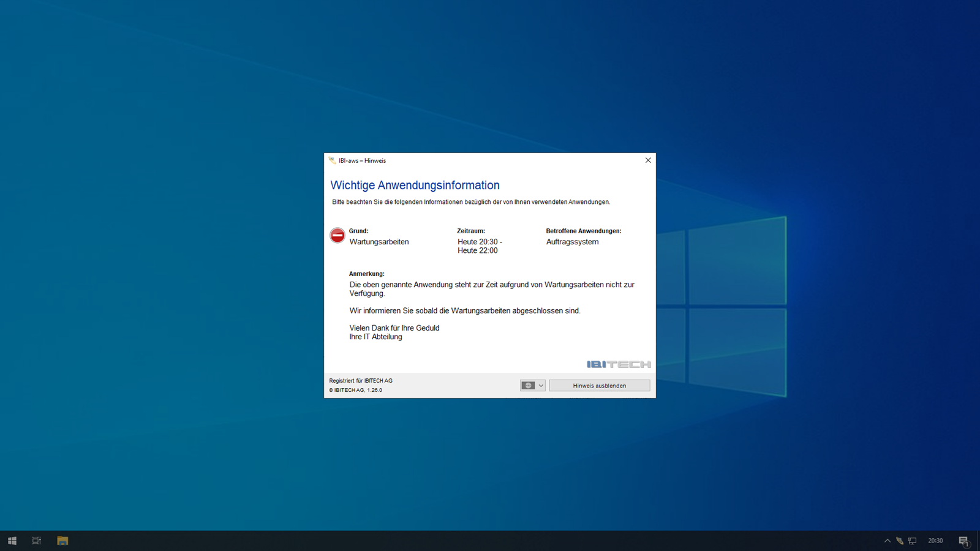
Task: Click the line 'Bitte beachten Sie die folgenden Informationen…'
Action: (471, 202)
